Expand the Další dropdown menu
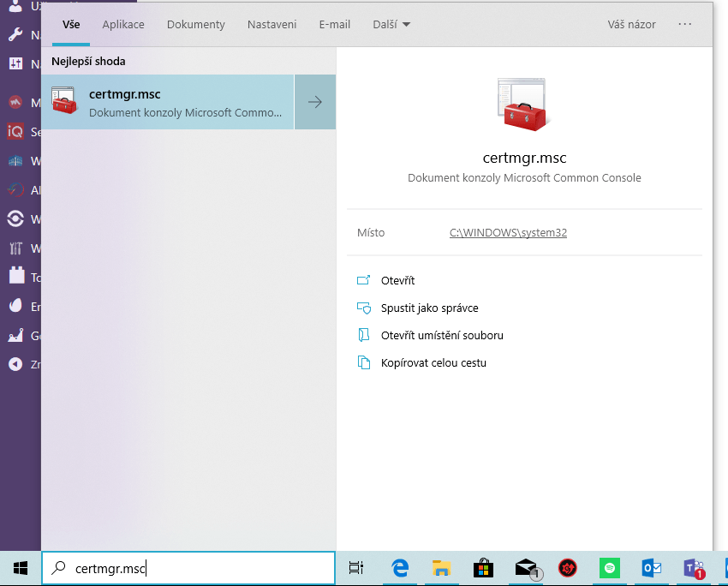The width and height of the screenshot is (728, 586). tap(391, 25)
